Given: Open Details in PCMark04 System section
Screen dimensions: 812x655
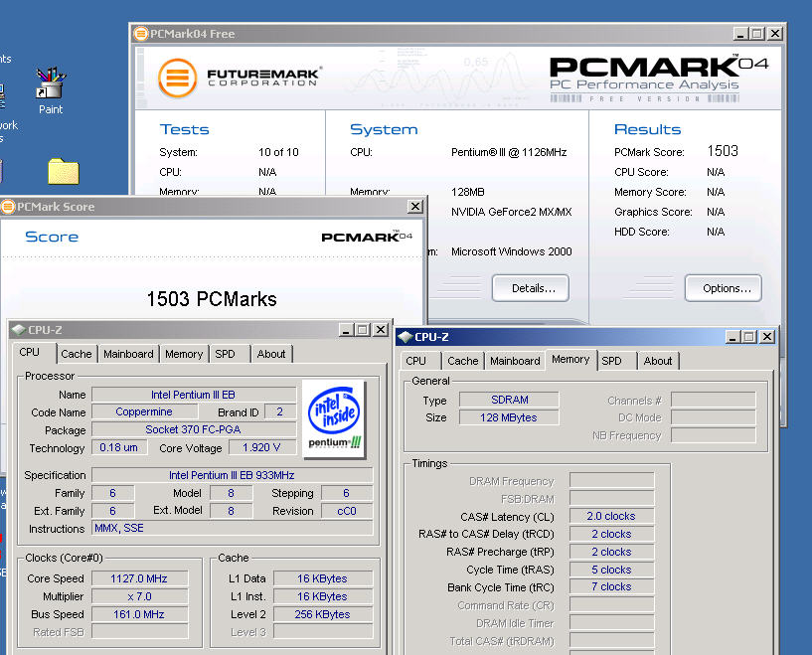Looking at the screenshot, I should point(531,288).
